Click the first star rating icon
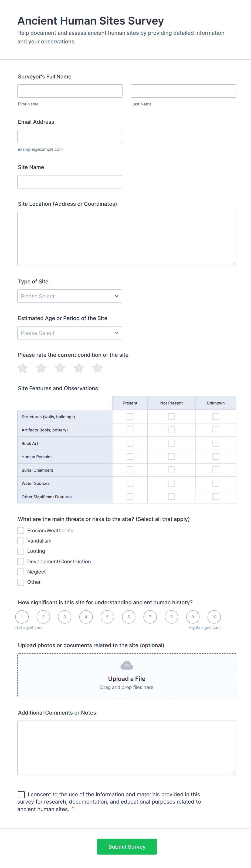 coord(23,368)
